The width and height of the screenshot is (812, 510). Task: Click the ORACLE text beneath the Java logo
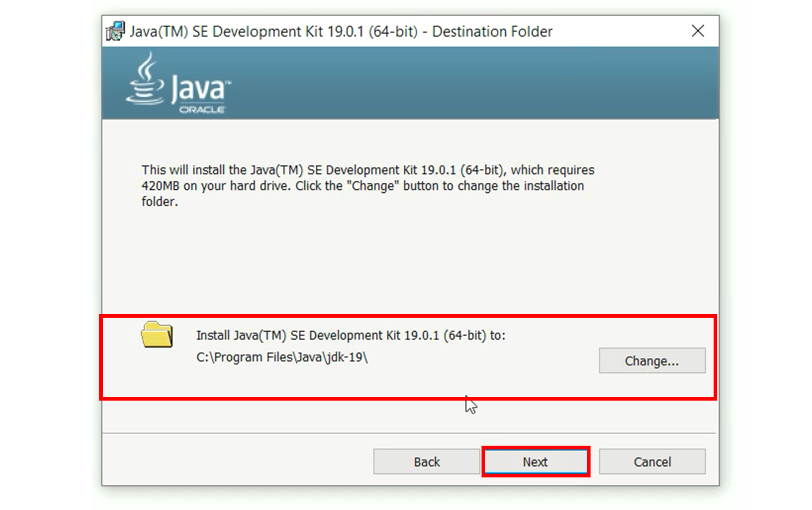click(x=202, y=110)
